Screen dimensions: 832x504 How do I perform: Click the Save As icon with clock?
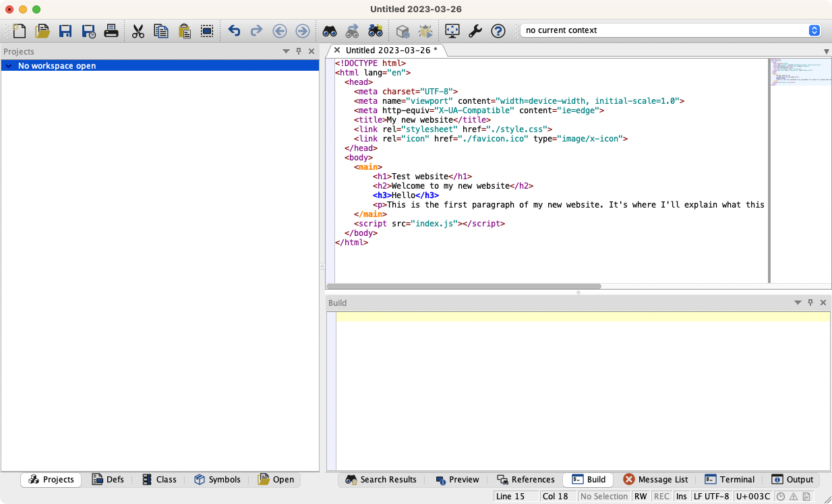coord(88,30)
